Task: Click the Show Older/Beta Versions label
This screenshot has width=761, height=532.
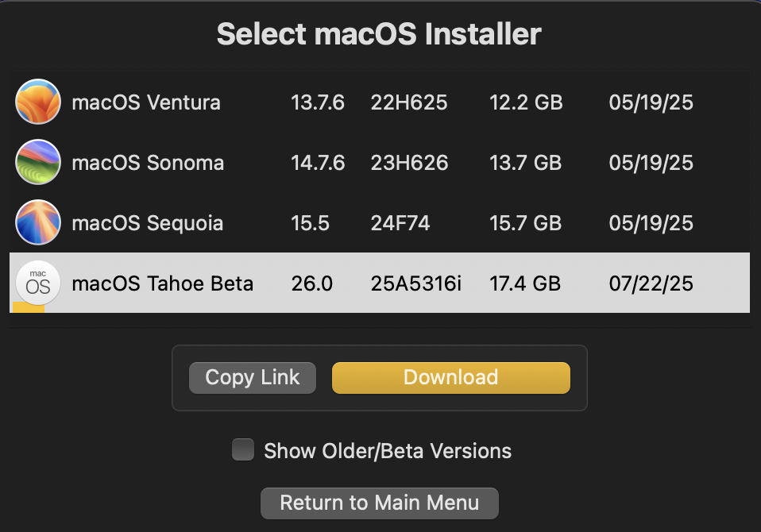Action: (x=388, y=451)
